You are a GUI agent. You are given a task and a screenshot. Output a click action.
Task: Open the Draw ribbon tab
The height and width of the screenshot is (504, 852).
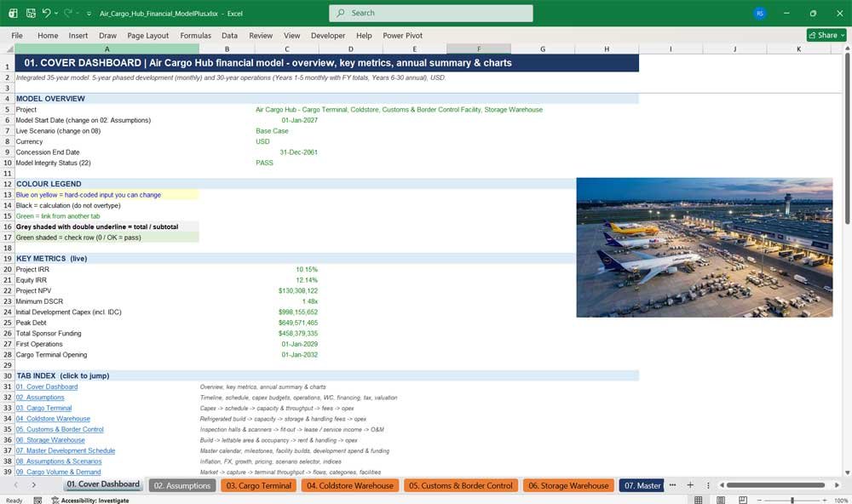tap(107, 35)
